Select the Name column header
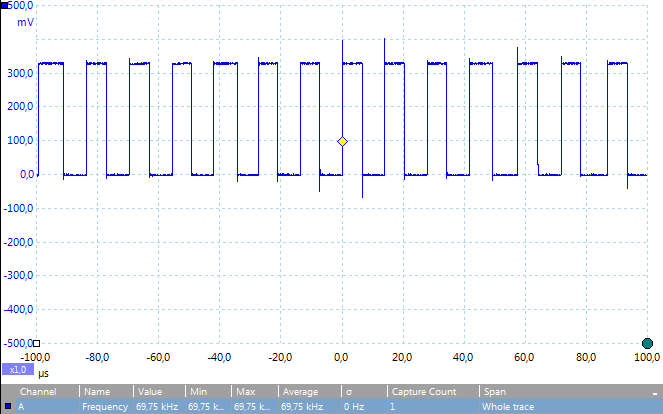The image size is (663, 414). [x=97, y=392]
